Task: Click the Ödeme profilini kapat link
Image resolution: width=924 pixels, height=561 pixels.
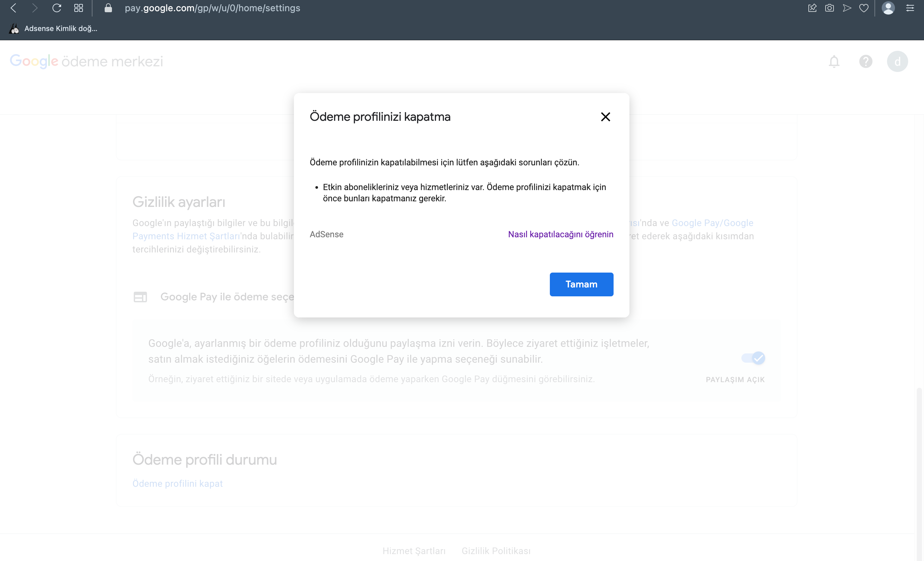Action: pyautogui.click(x=178, y=483)
